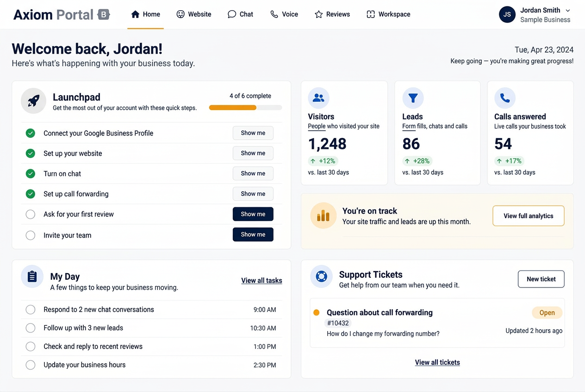This screenshot has height=392, width=585.
Task: Open the Voice tab
Action: [x=284, y=14]
